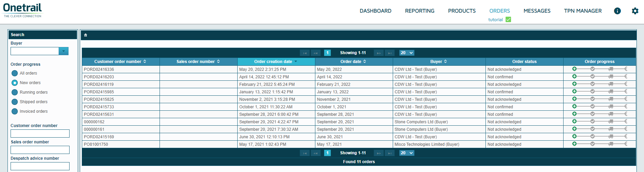Choose the Invoiced orders radio option
The height and width of the screenshot is (172, 644).
pos(15,111)
